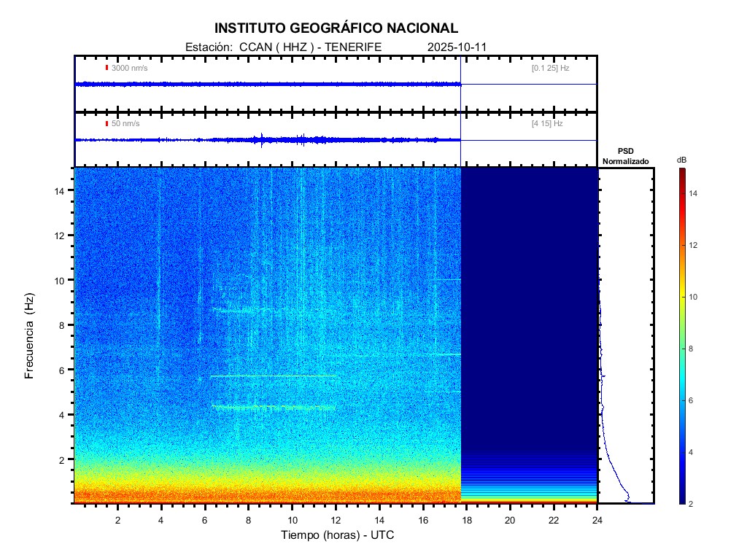This screenshot has width=747, height=560.
Task: Click the Frecuencia (Hz) vertical axis label
Action: 30,336
